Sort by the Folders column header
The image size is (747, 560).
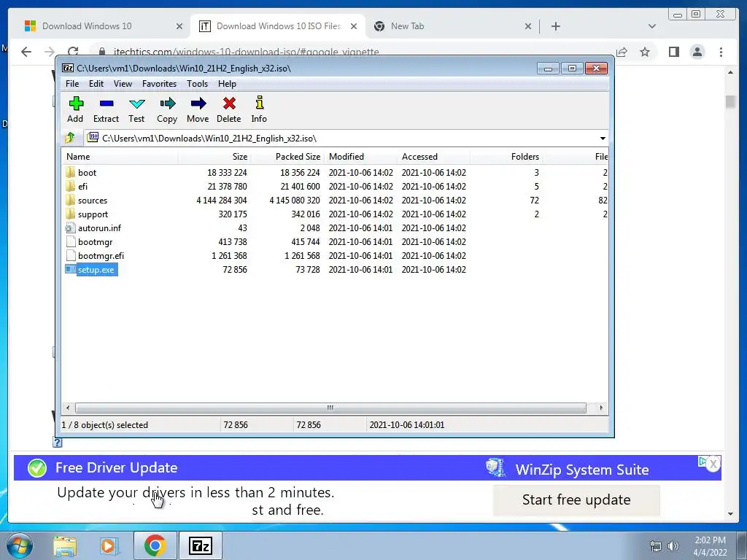point(506,157)
